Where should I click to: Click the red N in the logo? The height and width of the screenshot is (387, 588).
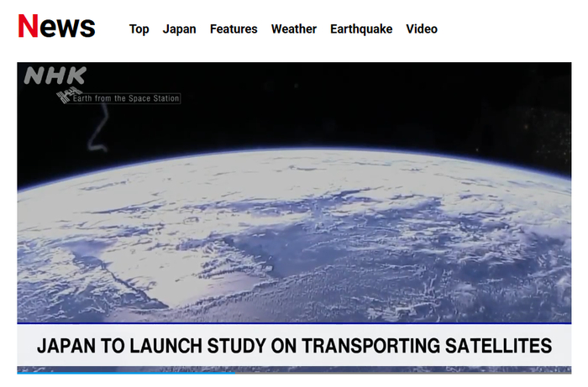(x=28, y=26)
